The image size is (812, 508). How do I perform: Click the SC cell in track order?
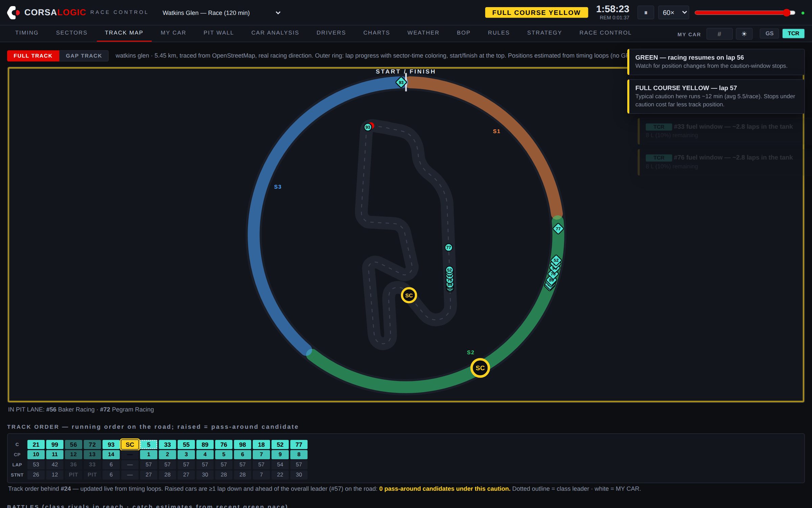130,444
